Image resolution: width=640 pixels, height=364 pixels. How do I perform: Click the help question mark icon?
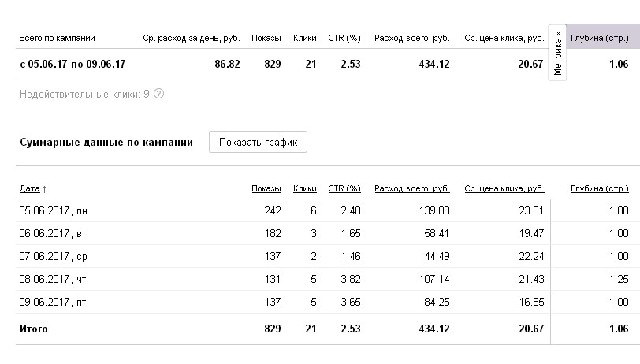(x=159, y=95)
